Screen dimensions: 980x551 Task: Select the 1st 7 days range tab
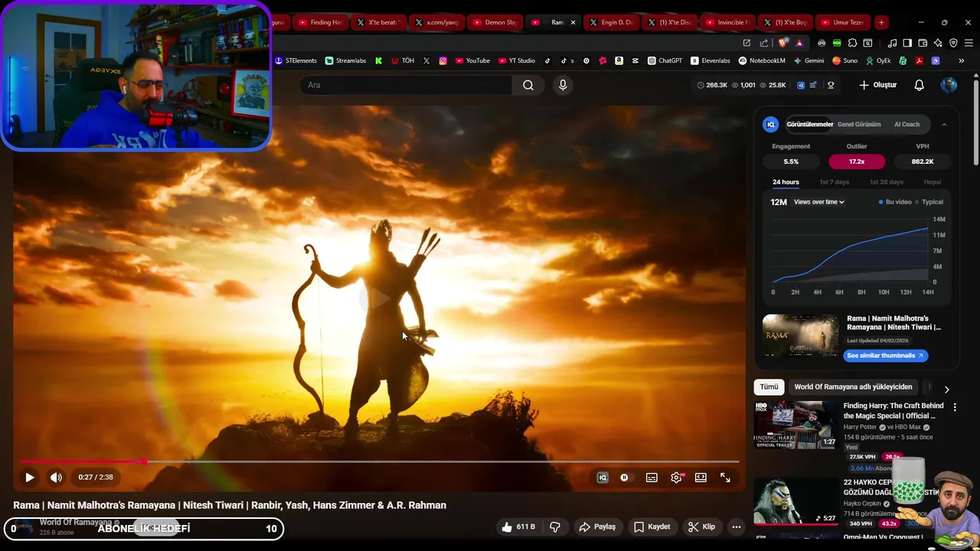click(835, 182)
